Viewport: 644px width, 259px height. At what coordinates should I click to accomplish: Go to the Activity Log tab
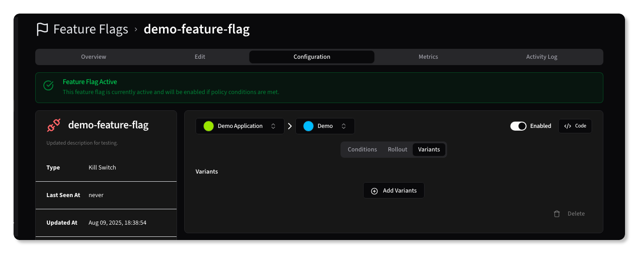click(541, 57)
